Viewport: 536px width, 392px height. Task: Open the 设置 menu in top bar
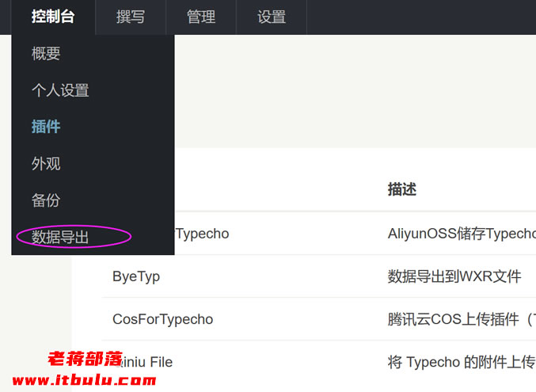[x=272, y=17]
